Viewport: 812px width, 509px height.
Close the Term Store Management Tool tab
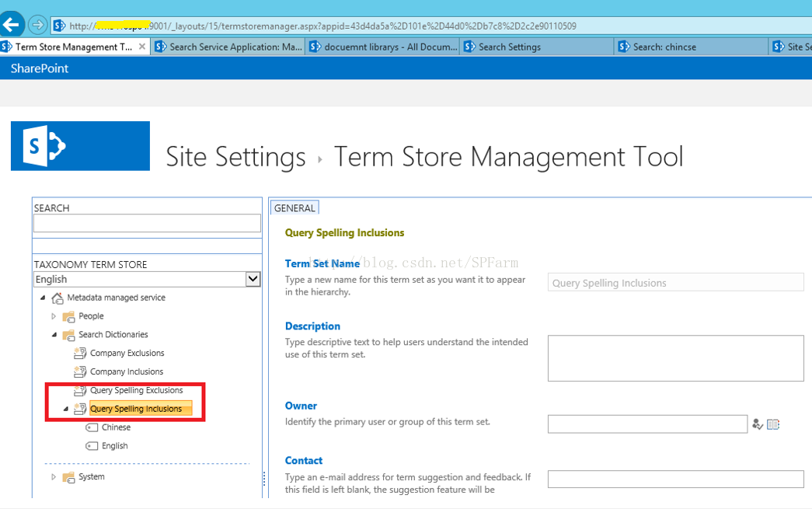click(x=142, y=47)
